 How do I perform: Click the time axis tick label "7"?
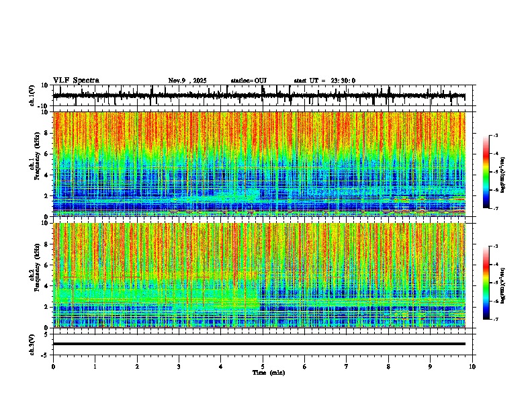click(x=347, y=367)
